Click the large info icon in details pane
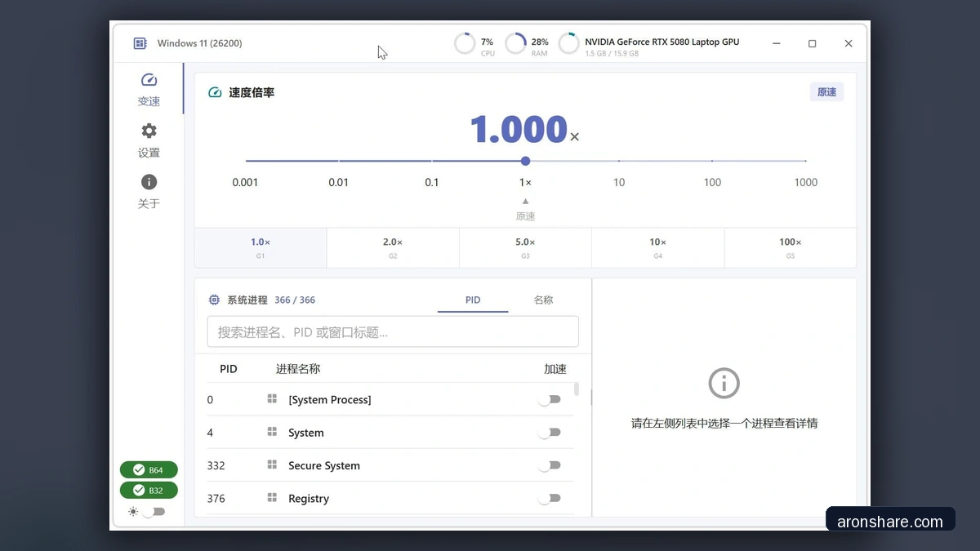980x551 pixels. click(724, 383)
